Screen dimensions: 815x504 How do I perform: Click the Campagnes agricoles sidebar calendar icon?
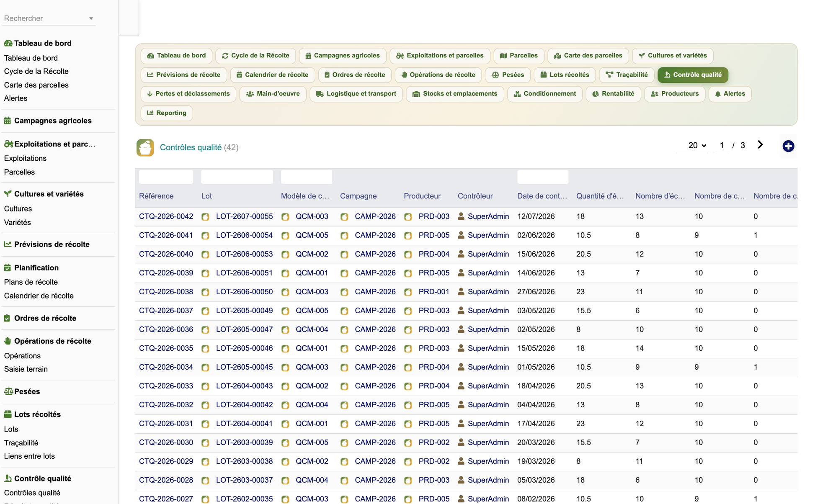8,121
